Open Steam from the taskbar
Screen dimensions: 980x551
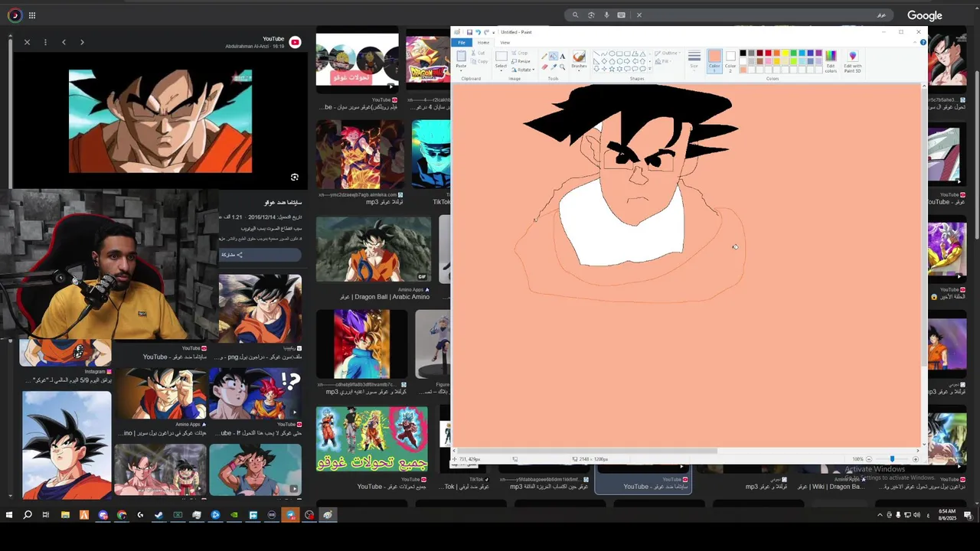pos(158,515)
